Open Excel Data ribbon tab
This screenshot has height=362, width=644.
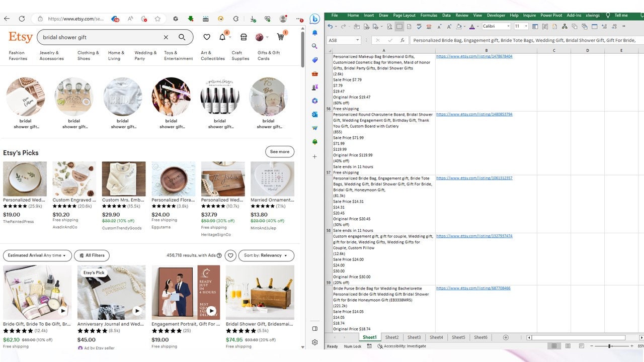[446, 16]
